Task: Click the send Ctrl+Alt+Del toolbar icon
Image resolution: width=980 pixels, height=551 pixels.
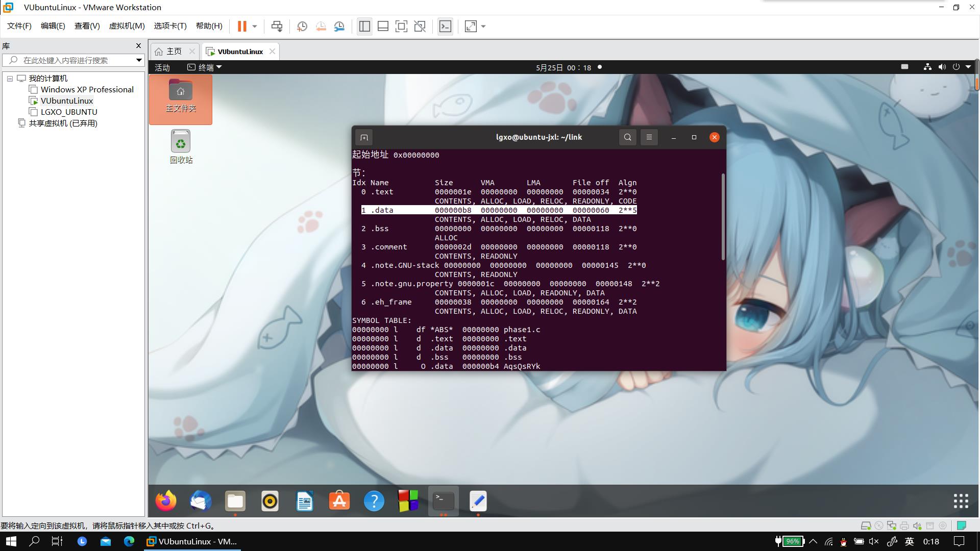Action: coord(277,27)
